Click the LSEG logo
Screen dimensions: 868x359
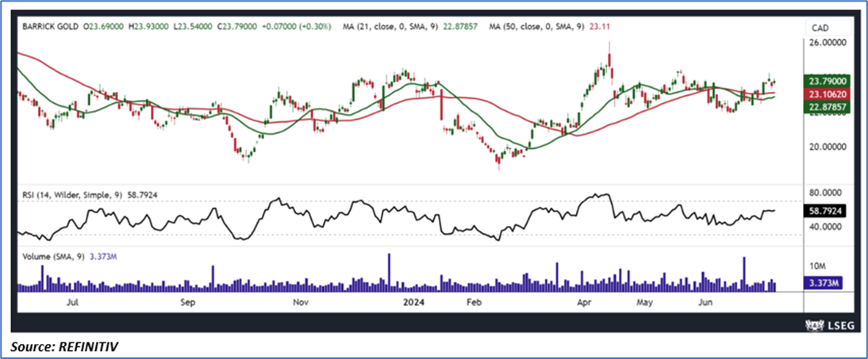coord(831,325)
